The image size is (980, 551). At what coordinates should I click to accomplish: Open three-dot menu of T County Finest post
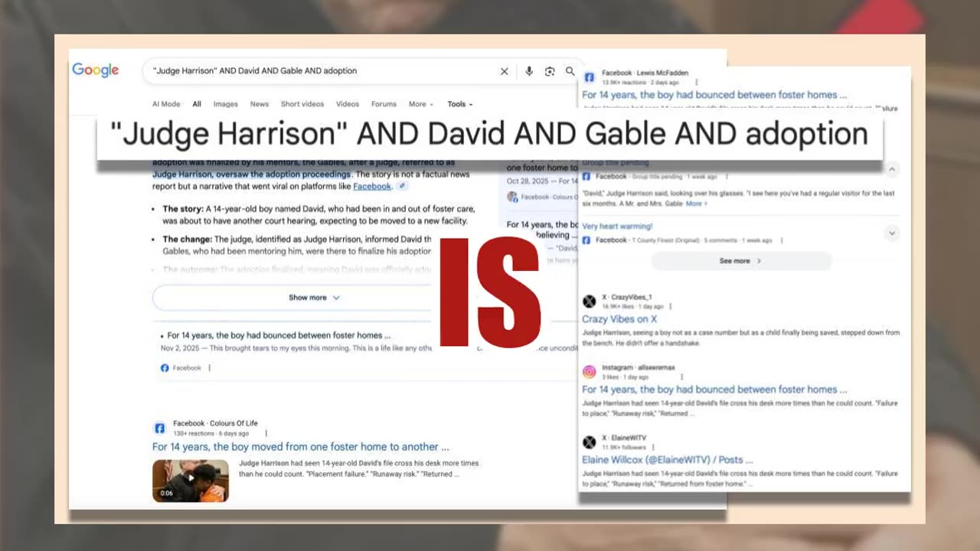781,240
